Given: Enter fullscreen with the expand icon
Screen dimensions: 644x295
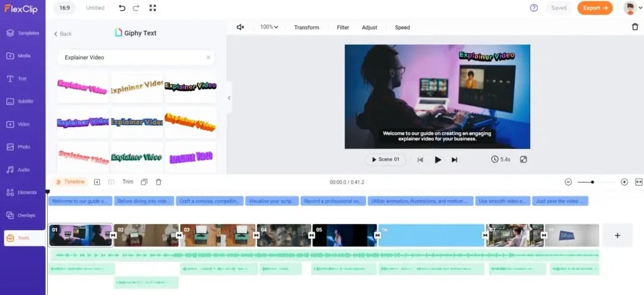Looking at the screenshot, I should 153,8.
